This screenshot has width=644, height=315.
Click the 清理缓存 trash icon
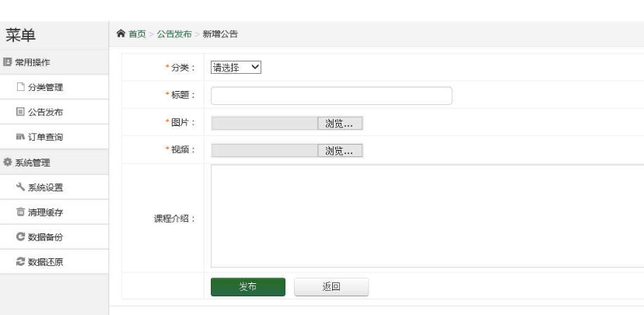[21, 212]
